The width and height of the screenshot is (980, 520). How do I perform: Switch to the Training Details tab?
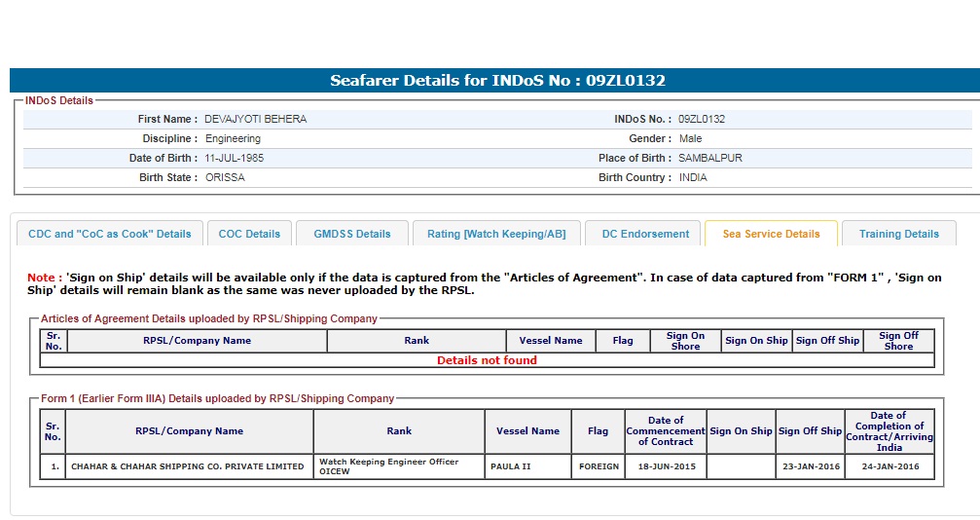coord(898,234)
